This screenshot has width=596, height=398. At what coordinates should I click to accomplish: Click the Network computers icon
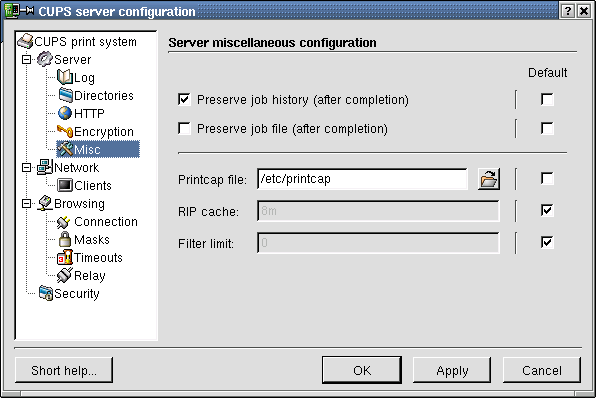point(45,167)
